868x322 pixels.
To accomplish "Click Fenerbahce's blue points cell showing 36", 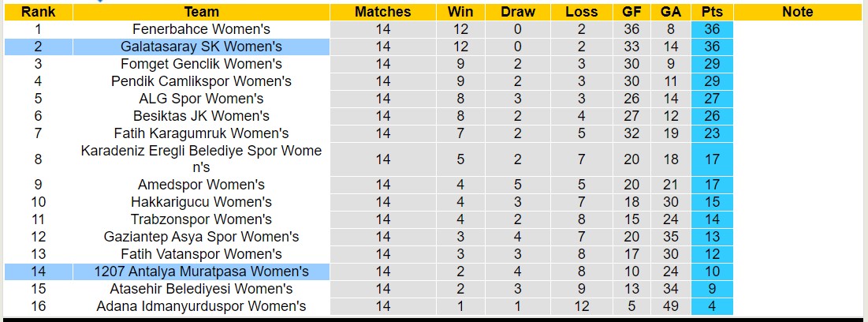I will [x=712, y=29].
